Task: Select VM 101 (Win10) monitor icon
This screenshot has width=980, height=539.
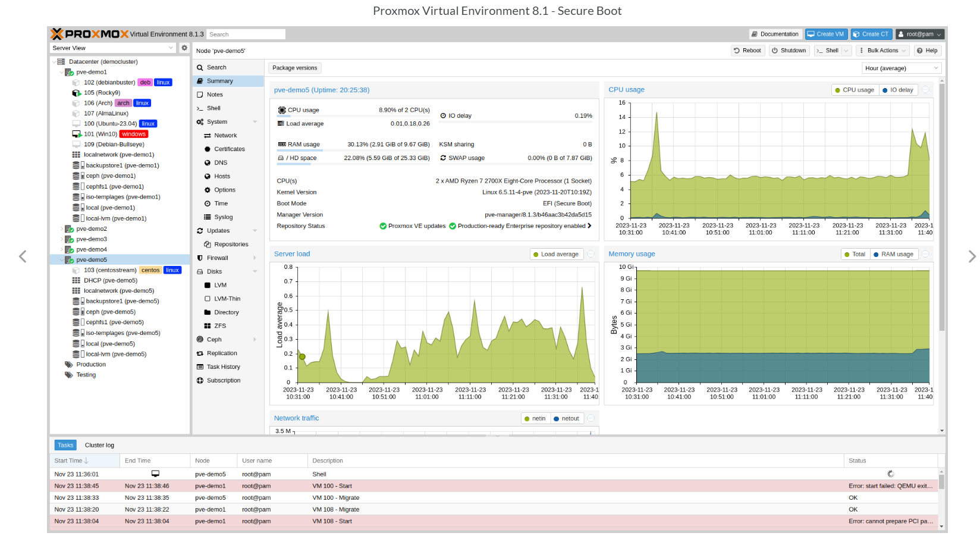Action: [x=76, y=134]
